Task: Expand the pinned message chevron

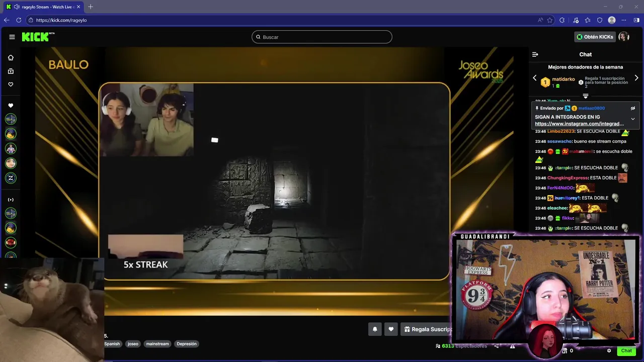Action: [x=633, y=119]
